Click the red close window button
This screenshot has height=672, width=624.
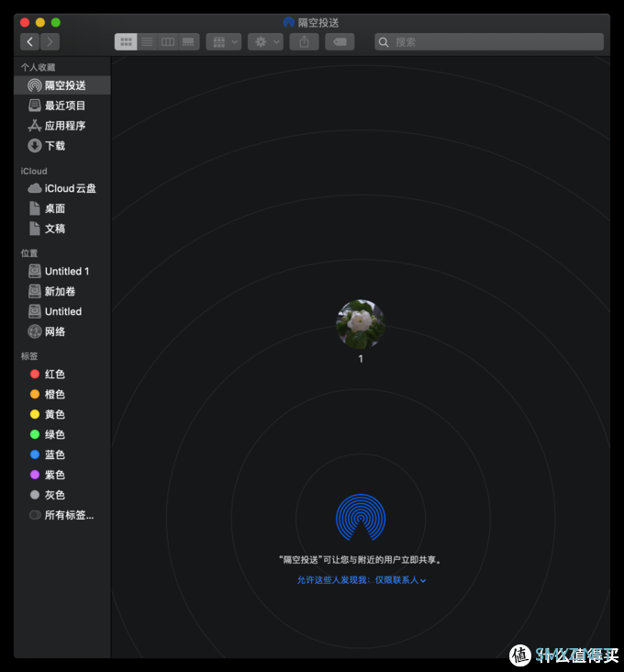pos(25,22)
